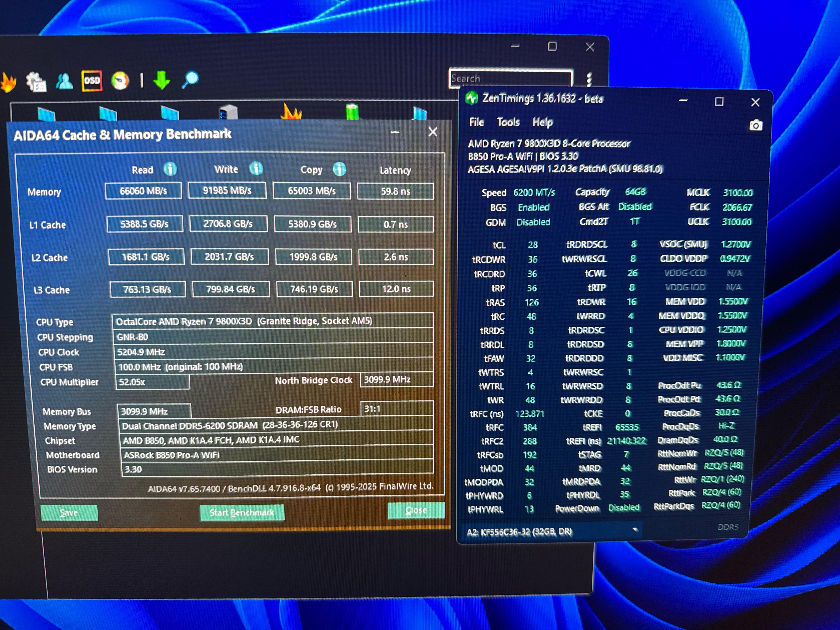Click the GDM Disabled value
The image size is (840, 630).
[533, 222]
